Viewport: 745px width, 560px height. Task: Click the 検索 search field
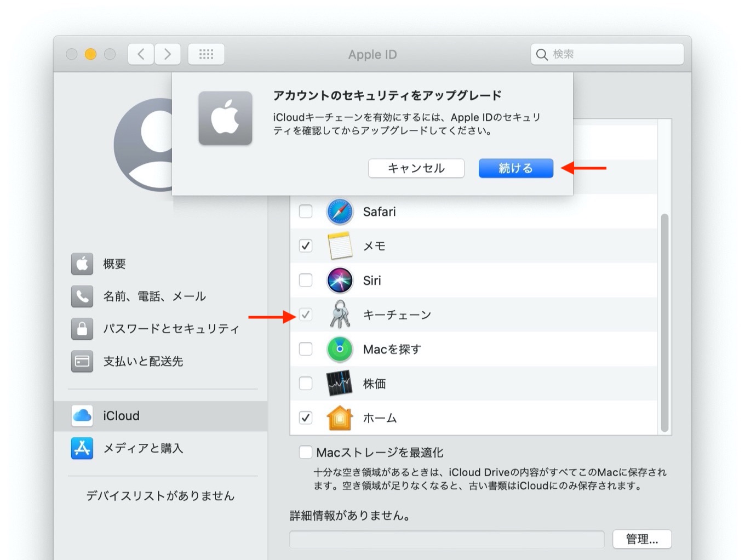pos(607,54)
